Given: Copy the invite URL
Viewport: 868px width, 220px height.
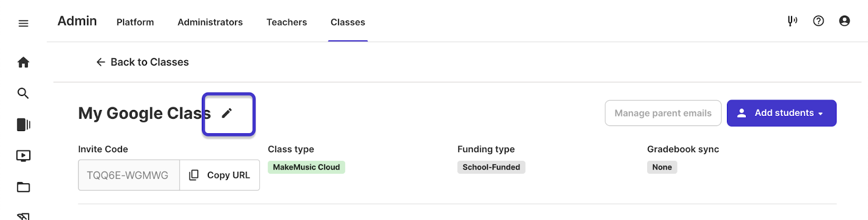Looking at the screenshot, I should [220, 175].
